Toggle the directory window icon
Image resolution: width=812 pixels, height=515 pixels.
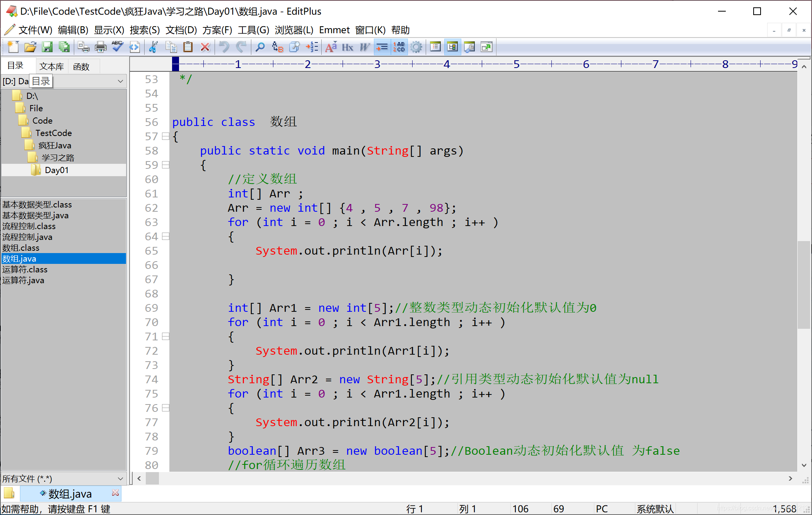[x=435, y=47]
